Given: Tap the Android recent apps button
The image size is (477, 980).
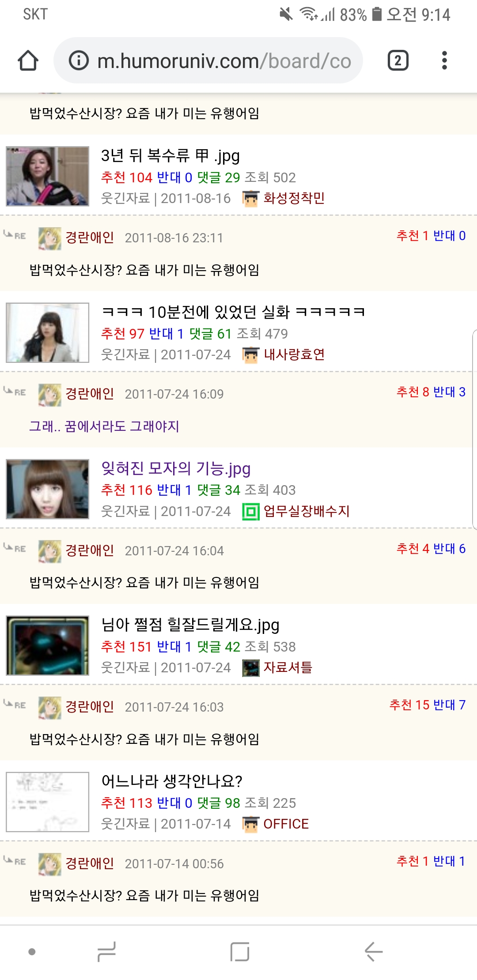Looking at the screenshot, I should [106, 951].
